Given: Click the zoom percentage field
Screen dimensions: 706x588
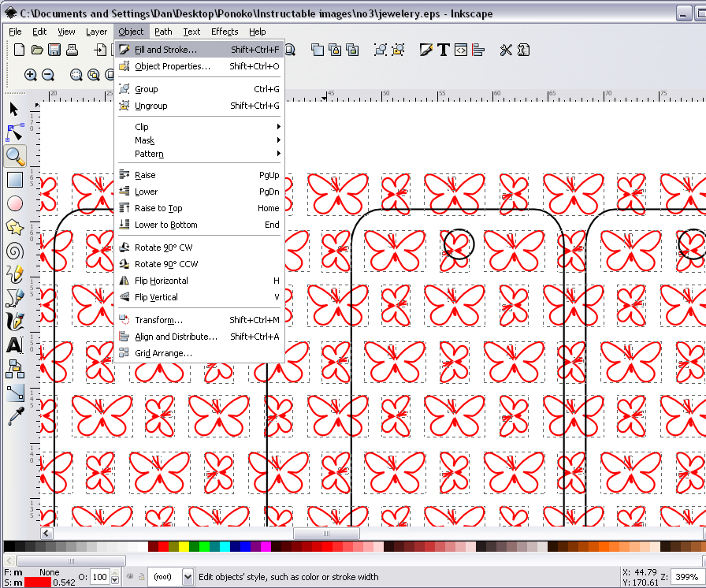Looking at the screenshot, I should point(686,577).
